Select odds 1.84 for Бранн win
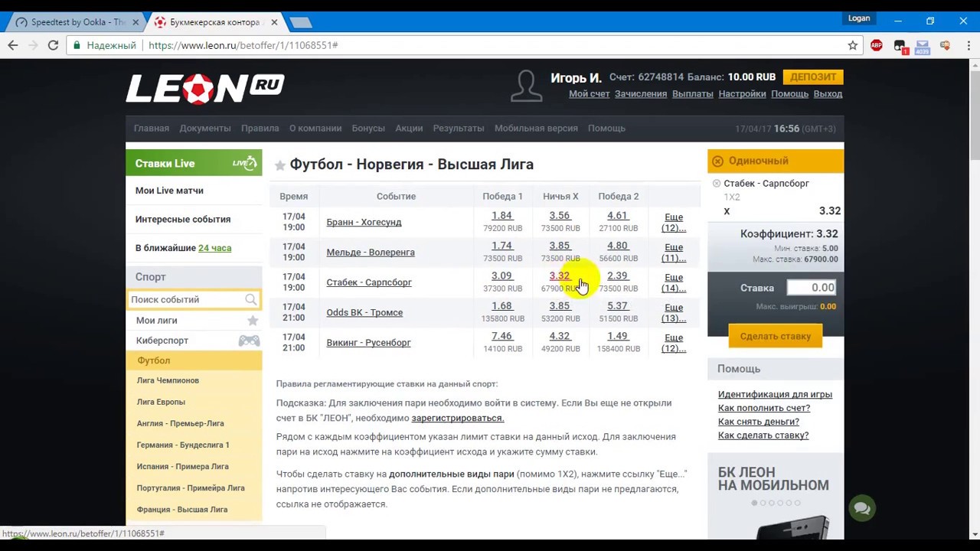The height and width of the screenshot is (551, 980). click(x=501, y=216)
